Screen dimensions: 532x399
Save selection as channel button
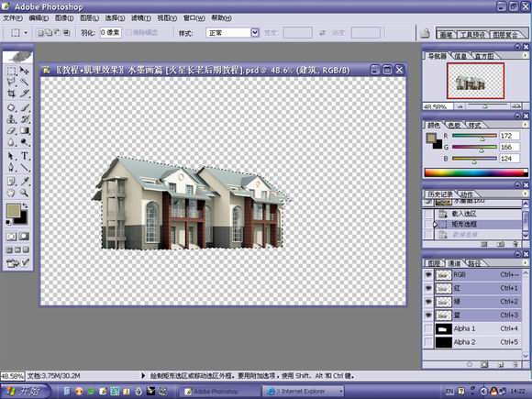(484, 364)
